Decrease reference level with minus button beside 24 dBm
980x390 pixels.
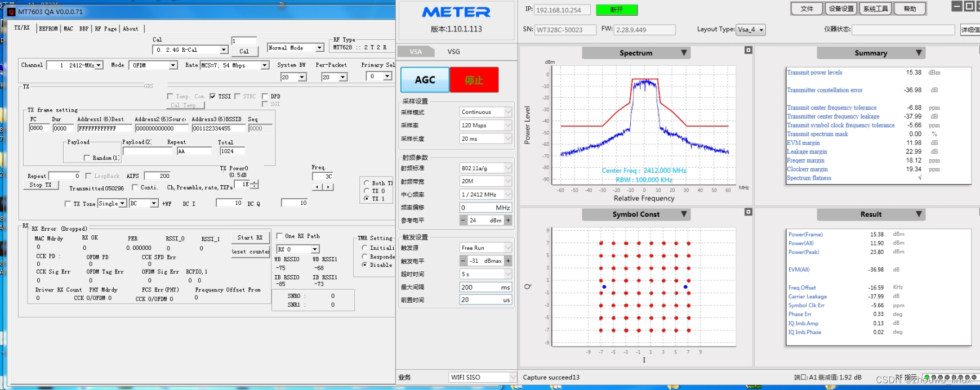pos(464,221)
